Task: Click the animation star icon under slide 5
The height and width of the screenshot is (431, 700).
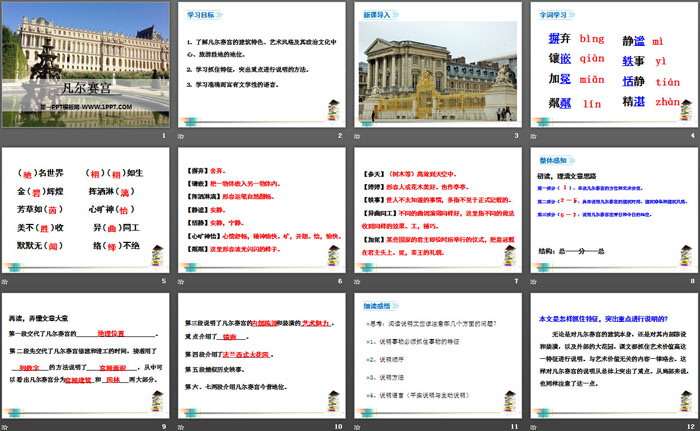Action: (x=4, y=282)
